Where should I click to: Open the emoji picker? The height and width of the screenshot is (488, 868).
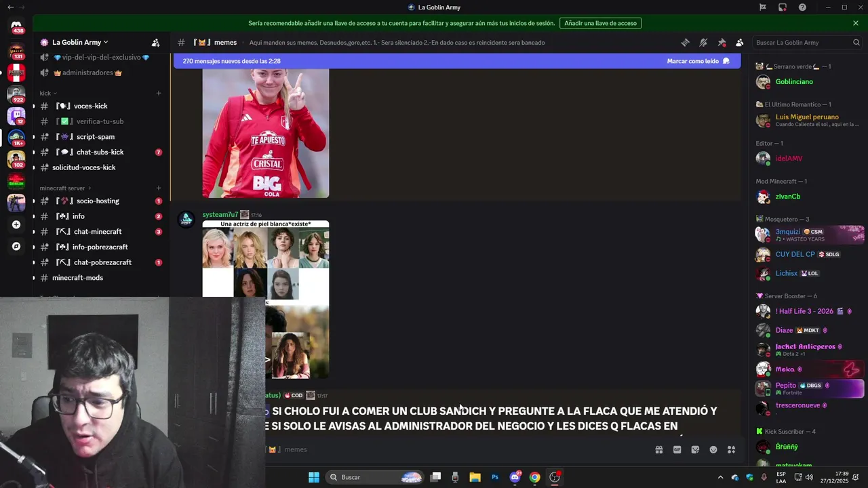tap(713, 449)
